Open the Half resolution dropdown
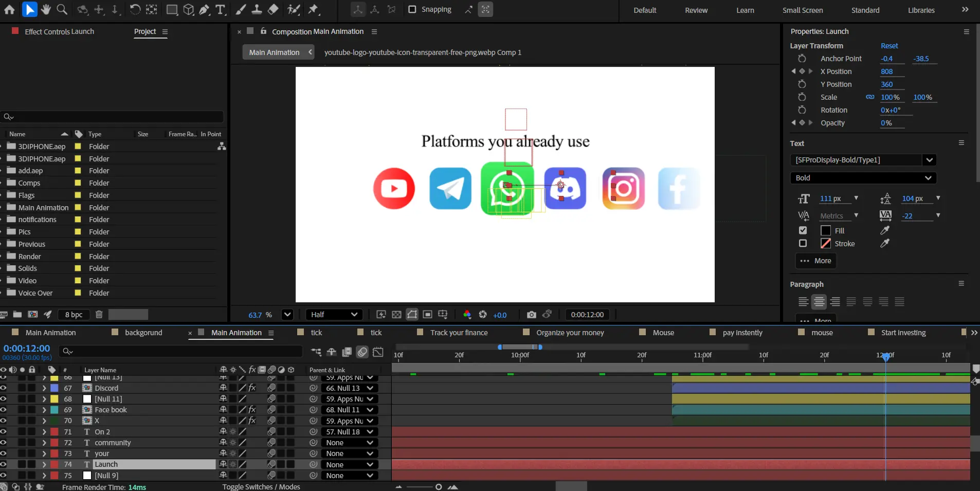The image size is (980, 491). tap(334, 315)
